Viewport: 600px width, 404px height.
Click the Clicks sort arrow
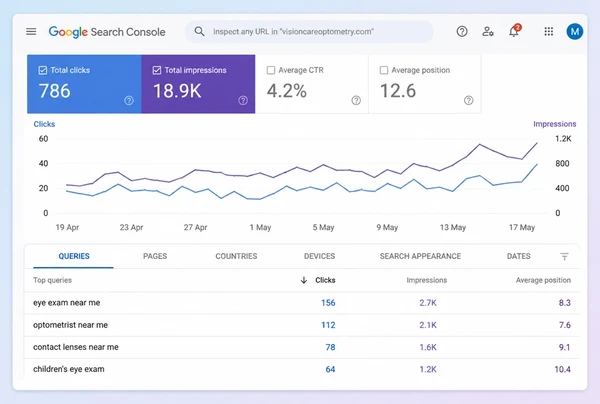(304, 280)
